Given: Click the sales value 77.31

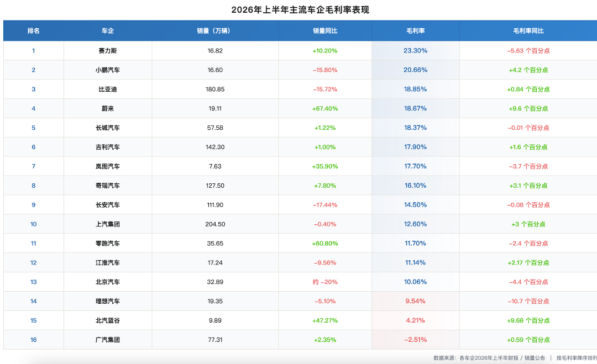Looking at the screenshot, I should [x=215, y=340].
